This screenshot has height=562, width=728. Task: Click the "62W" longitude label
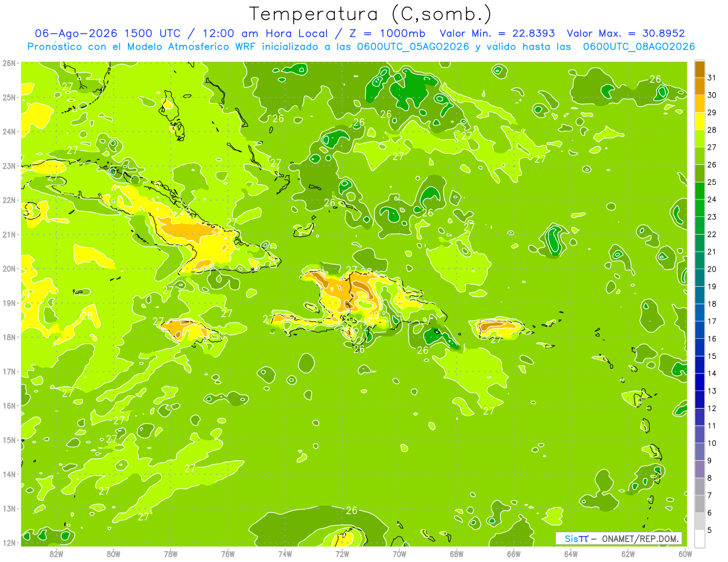point(628,554)
